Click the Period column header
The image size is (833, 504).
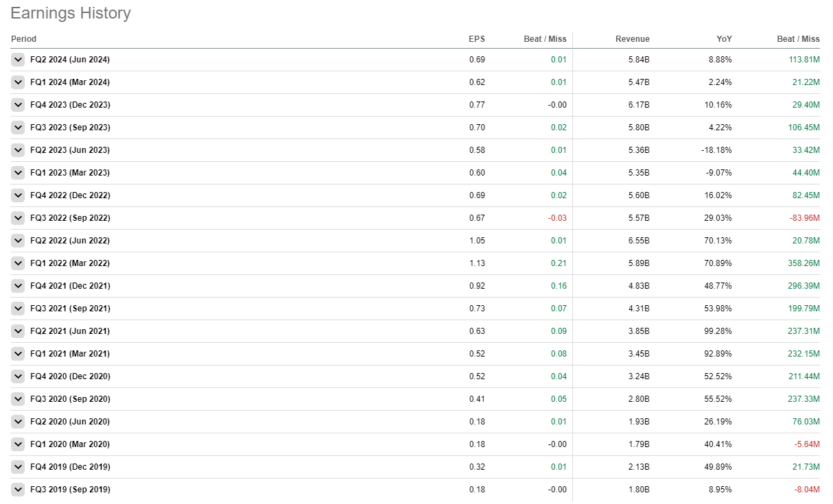click(24, 39)
